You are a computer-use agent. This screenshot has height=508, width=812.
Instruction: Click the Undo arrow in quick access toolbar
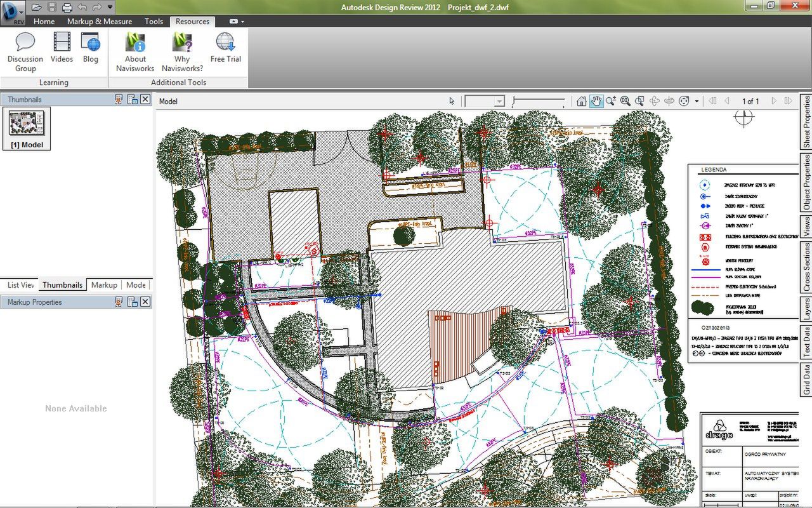pyautogui.click(x=82, y=7)
